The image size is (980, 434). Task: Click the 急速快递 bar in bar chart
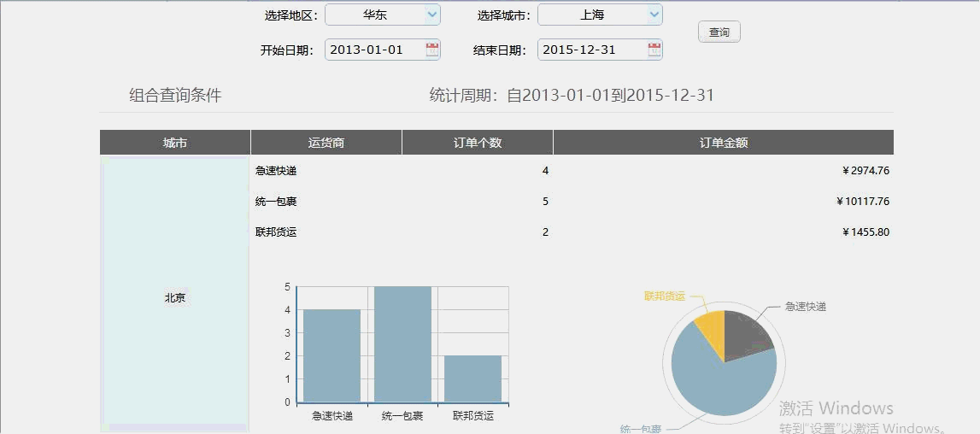332,355
